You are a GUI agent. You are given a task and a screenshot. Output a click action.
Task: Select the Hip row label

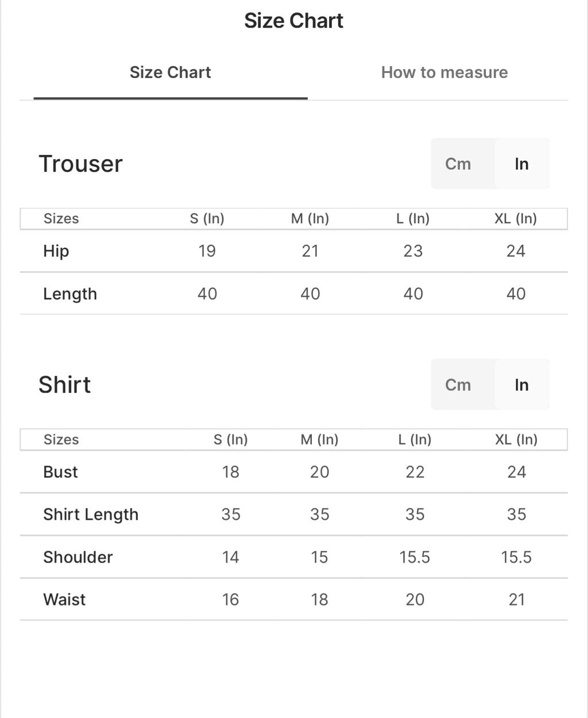[x=56, y=251]
